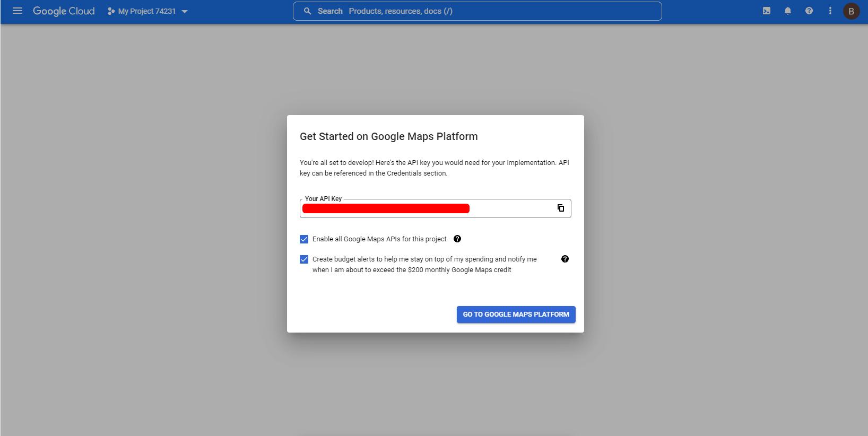The width and height of the screenshot is (868, 436).
Task: Select the Your API Key field
Action: pyautogui.click(x=435, y=208)
